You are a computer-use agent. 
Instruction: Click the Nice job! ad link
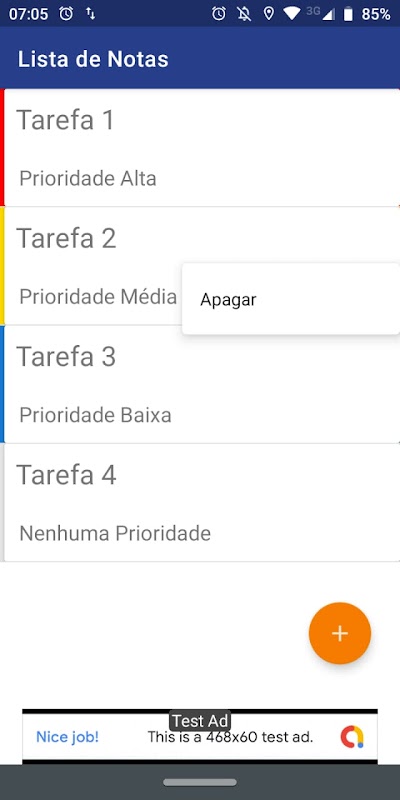(67, 737)
